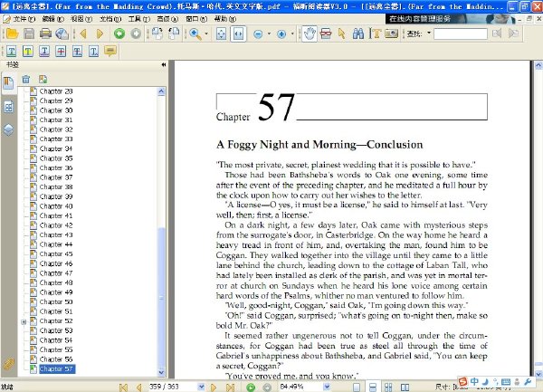Select the Hand tool

click(x=310, y=33)
